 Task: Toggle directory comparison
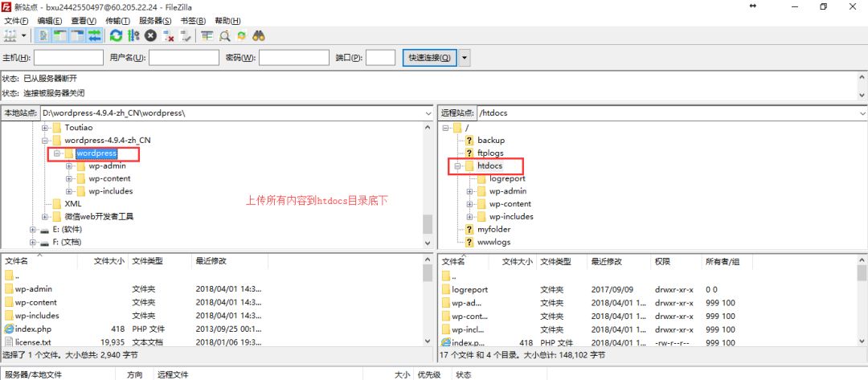click(224, 36)
